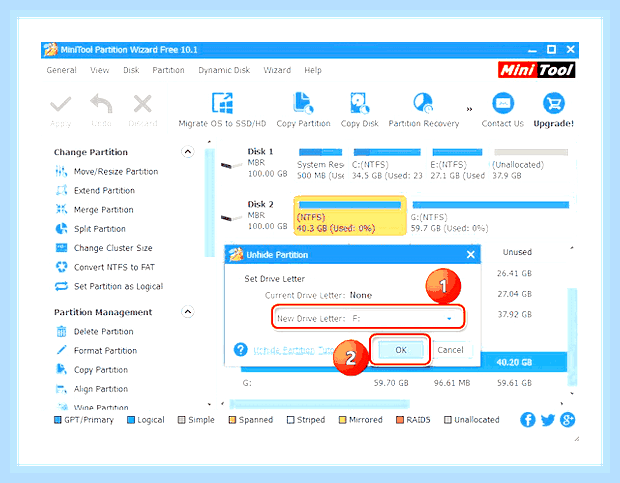Open the Partition menu
The image size is (620, 483).
click(168, 70)
